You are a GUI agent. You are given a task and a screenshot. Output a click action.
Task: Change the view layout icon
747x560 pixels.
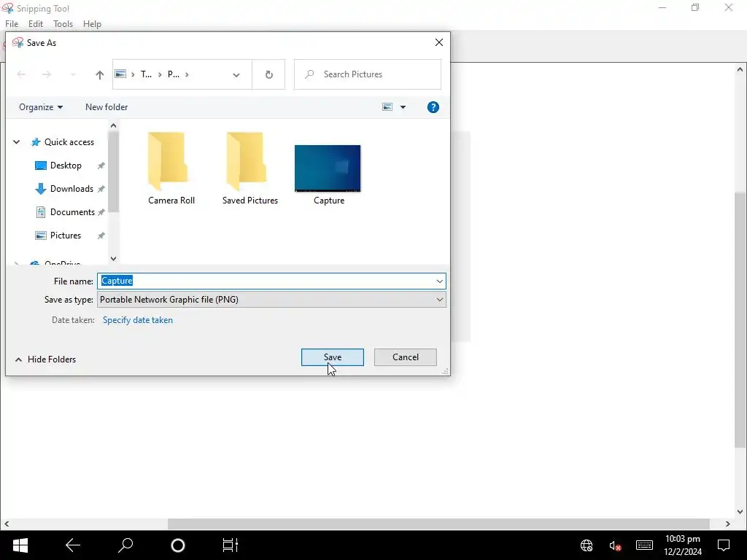pyautogui.click(x=387, y=107)
